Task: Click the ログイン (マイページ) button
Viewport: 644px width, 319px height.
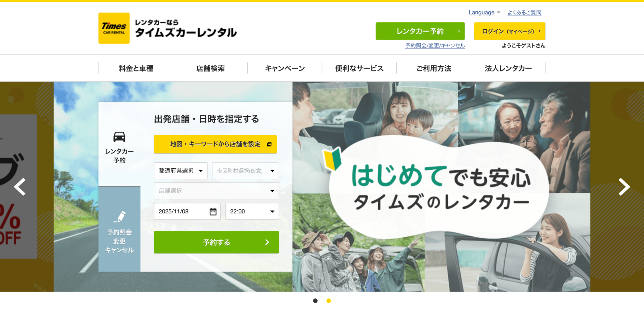Action: (x=509, y=31)
